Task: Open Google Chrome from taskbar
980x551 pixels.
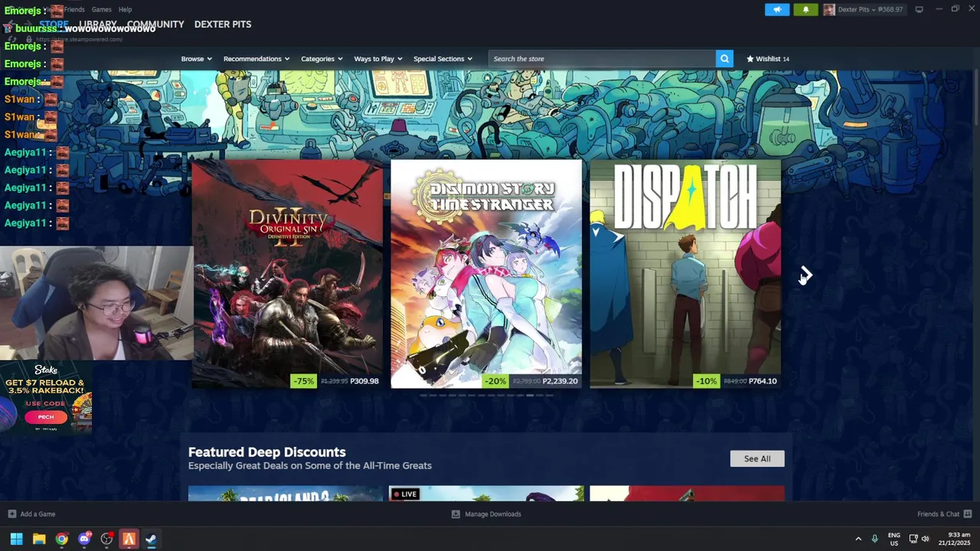Action: point(61,539)
